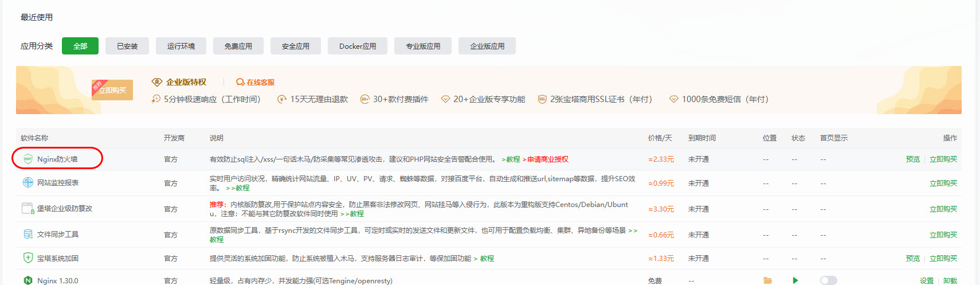The width and height of the screenshot is (980, 285).
Task: Click the 宝塔系统加固 shield icon
Action: pyautogui.click(x=28, y=258)
